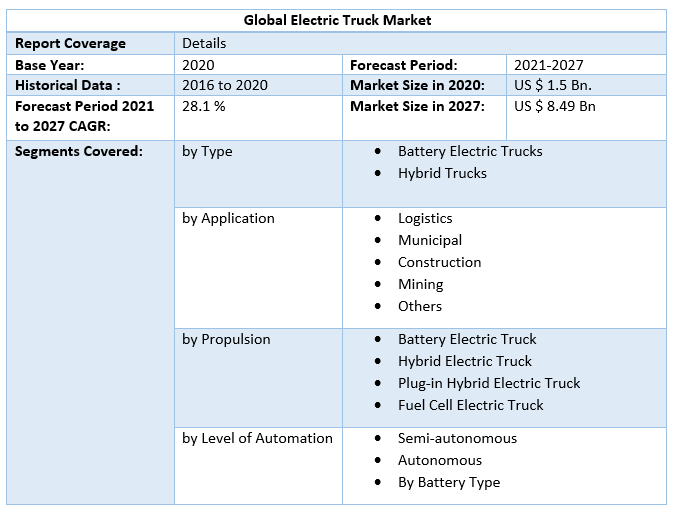Select the 'US $ 1.5 Bn.' value
The width and height of the screenshot is (675, 514).
(553, 85)
